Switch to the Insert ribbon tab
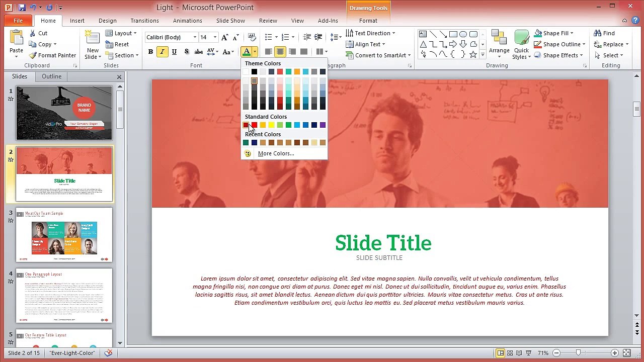 pyautogui.click(x=77, y=21)
